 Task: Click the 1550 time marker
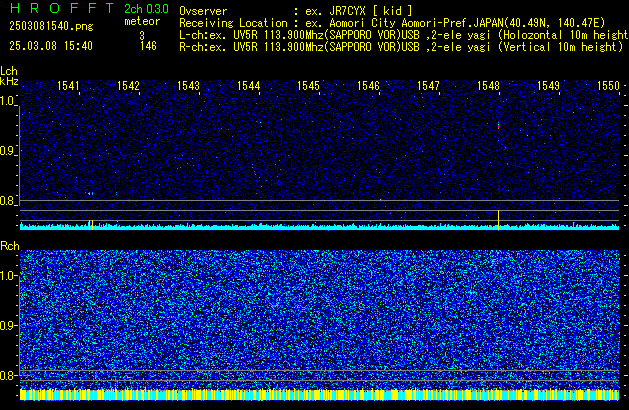click(608, 86)
